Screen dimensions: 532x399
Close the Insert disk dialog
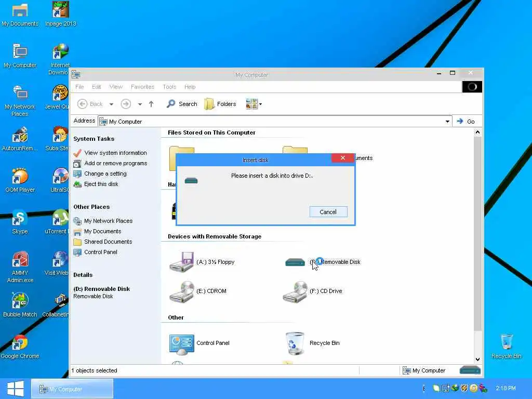(x=343, y=158)
